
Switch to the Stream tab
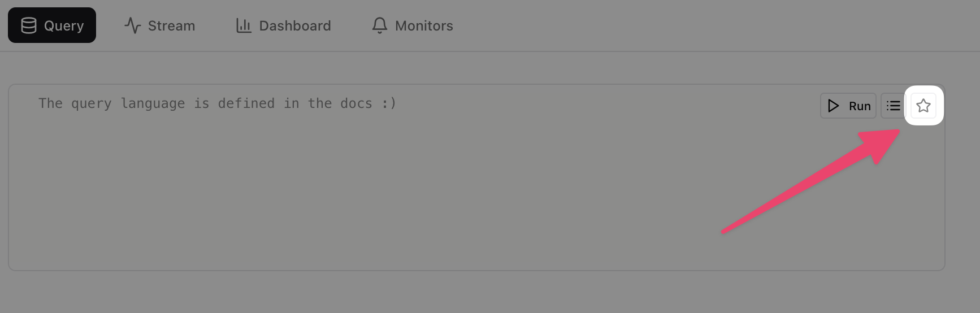click(160, 25)
